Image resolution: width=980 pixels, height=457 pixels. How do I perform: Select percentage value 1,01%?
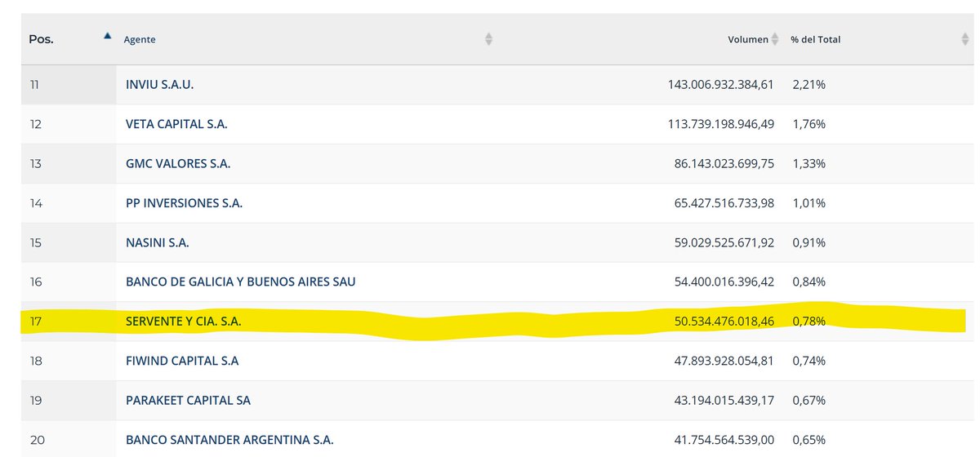pyautogui.click(x=808, y=202)
